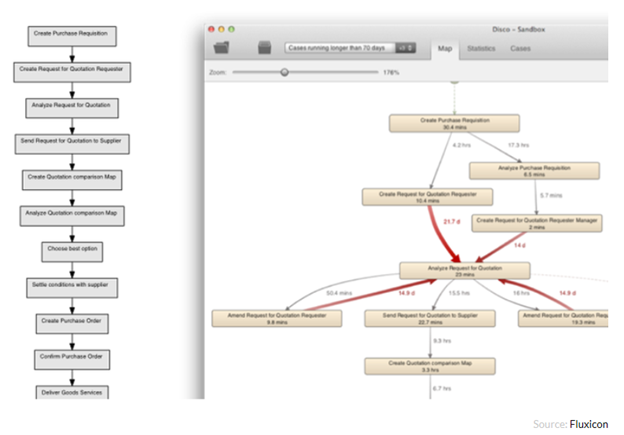Screen dimensions: 624x435
Task: Click Create Quotation comparison Map flowchart box
Action: pos(72,180)
